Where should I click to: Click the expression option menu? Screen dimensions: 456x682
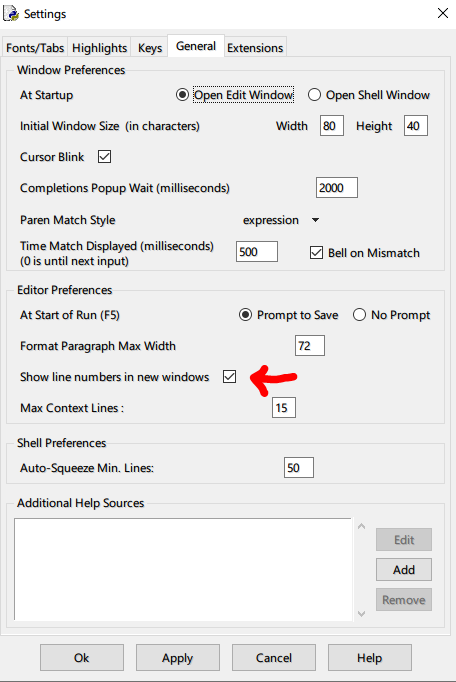click(x=281, y=220)
